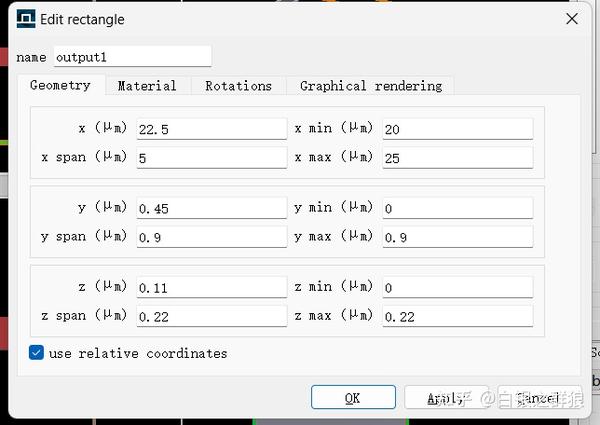Image resolution: width=600 pixels, height=425 pixels.
Task: Select the Geometry tab
Action: click(x=60, y=86)
